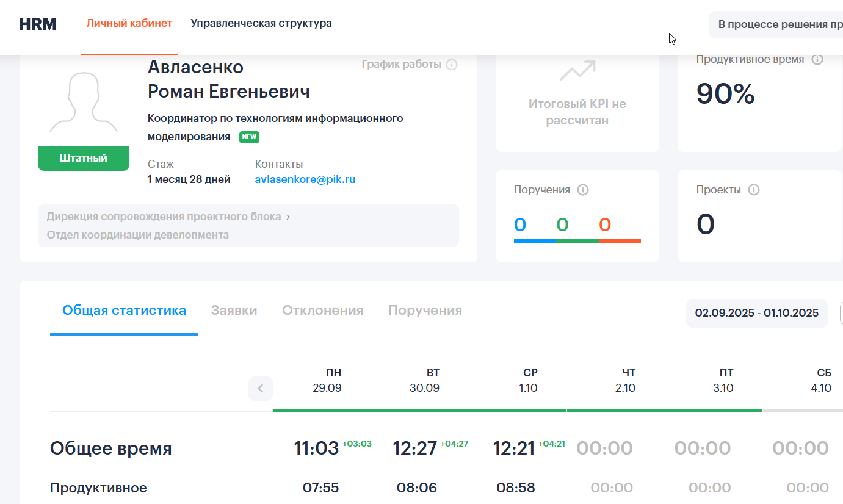Screen dimensions: 843x504
Task: Open the 02.09.2025 - 01.10.2025 date range picker
Action: (757, 313)
